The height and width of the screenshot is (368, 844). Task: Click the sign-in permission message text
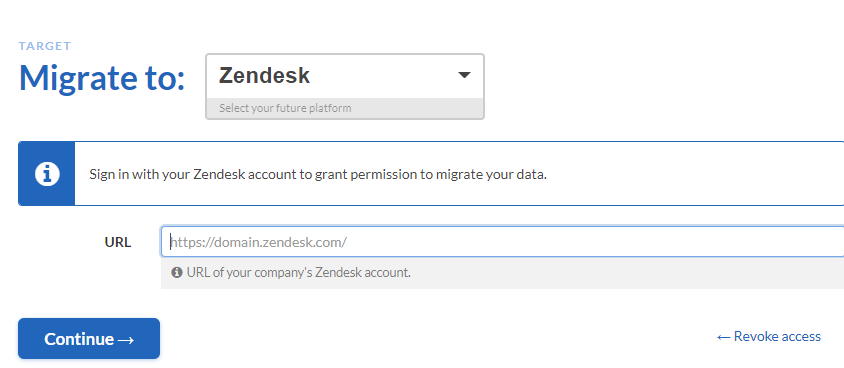318,174
